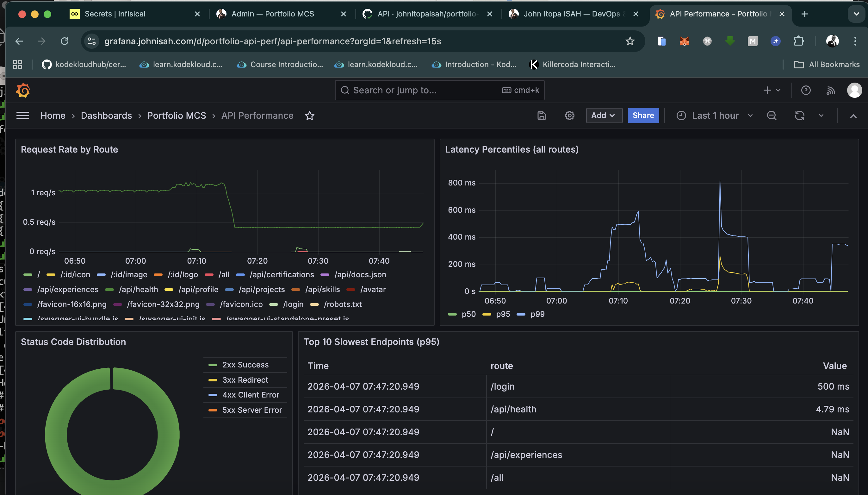Open the Add panel dropdown
The width and height of the screenshot is (868, 495).
pos(604,115)
